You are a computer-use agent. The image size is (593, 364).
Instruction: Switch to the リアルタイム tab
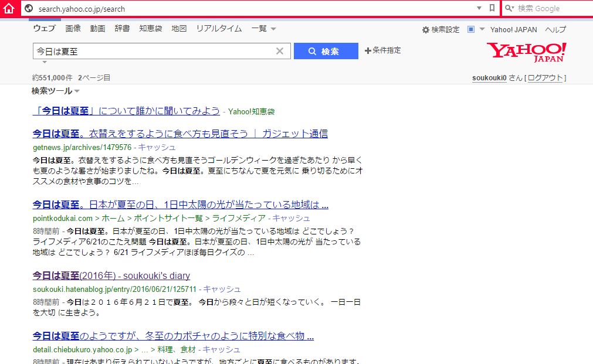[219, 28]
